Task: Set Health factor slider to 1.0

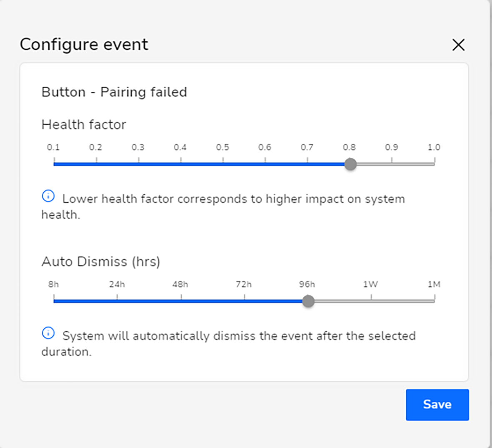Action: click(434, 164)
